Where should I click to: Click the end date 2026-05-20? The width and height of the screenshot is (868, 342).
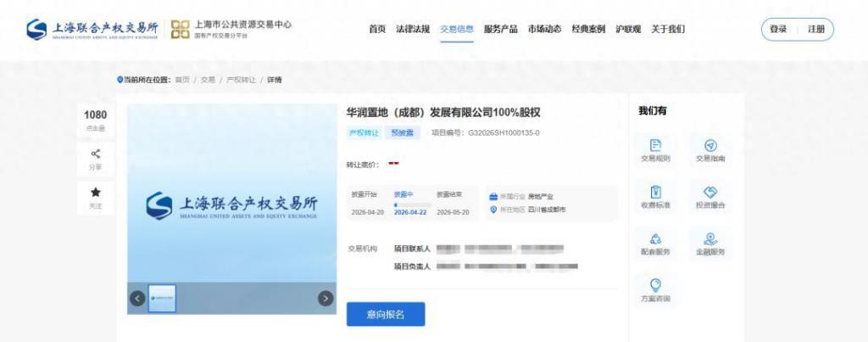(x=453, y=212)
